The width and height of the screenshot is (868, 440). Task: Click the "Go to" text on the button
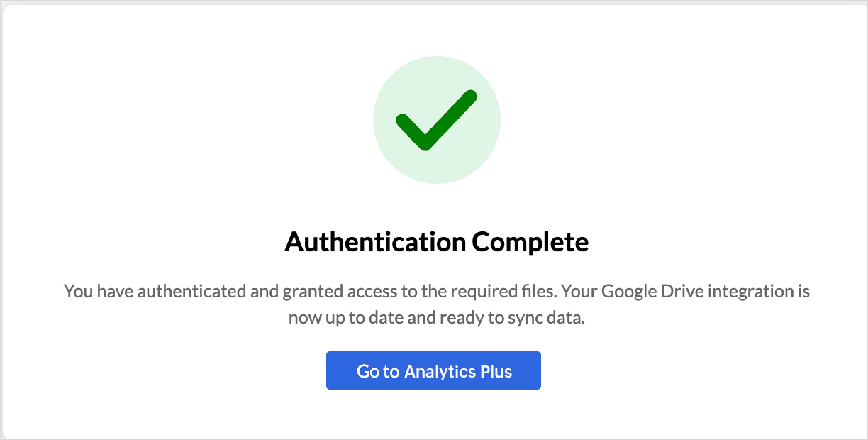[x=378, y=371]
